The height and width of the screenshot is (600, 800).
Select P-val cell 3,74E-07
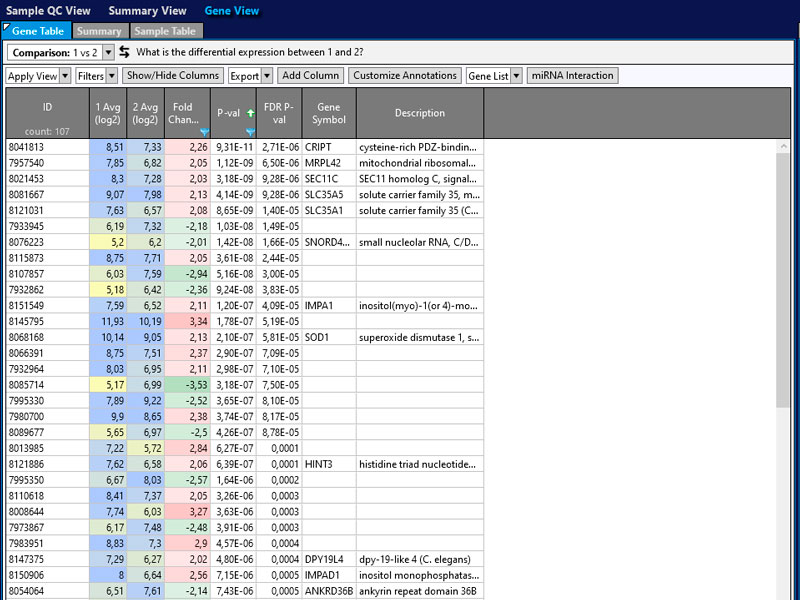(234, 416)
